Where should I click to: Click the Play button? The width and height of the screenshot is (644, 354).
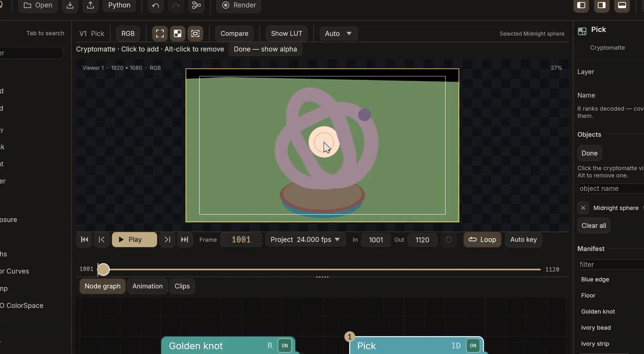coord(135,240)
